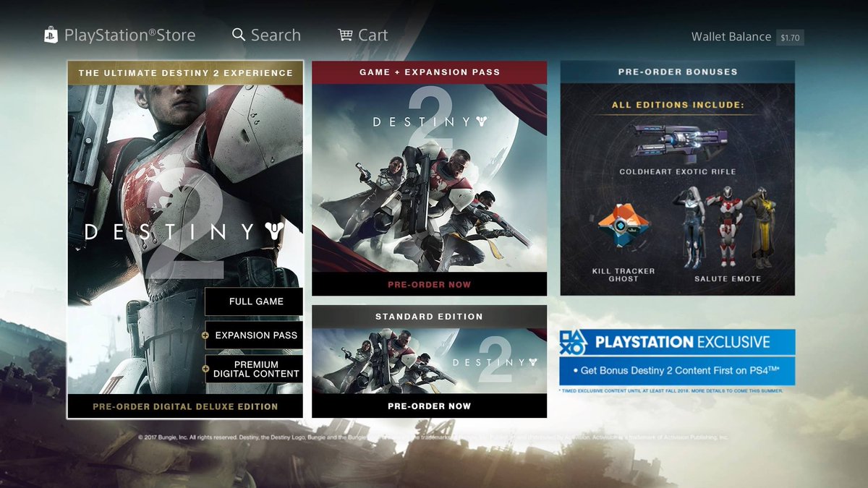Click the PlayStation Exclusive banner
This screenshot has height=488, width=868.
click(677, 342)
